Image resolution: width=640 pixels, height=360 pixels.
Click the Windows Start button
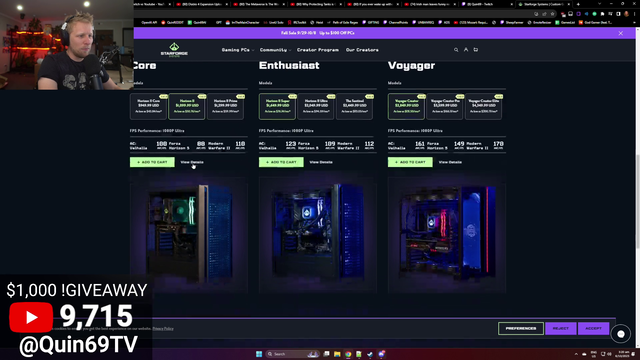259,354
